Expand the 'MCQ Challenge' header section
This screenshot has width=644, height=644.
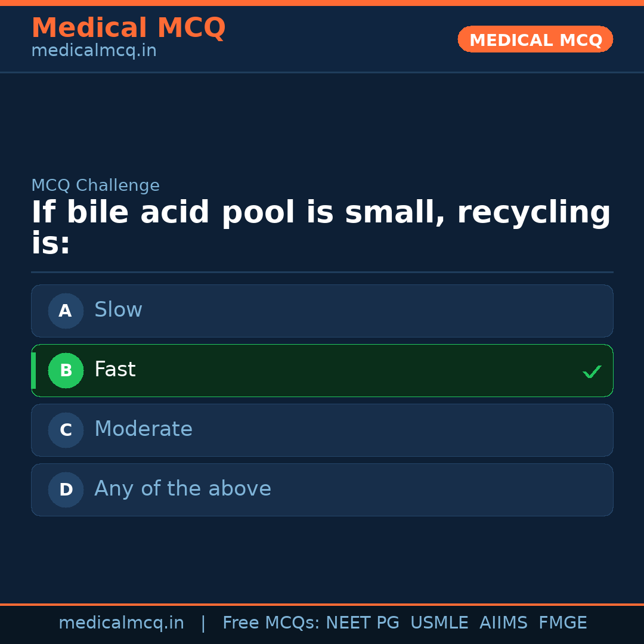[95, 185]
